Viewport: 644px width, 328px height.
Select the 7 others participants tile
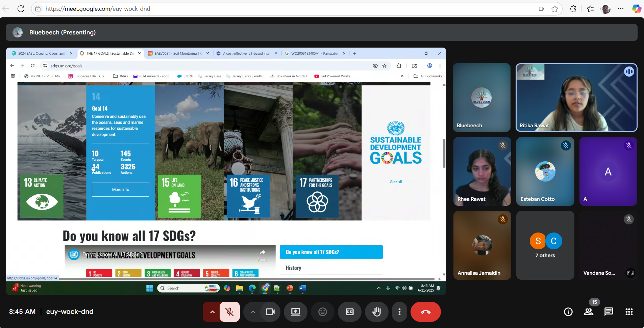[545, 245]
